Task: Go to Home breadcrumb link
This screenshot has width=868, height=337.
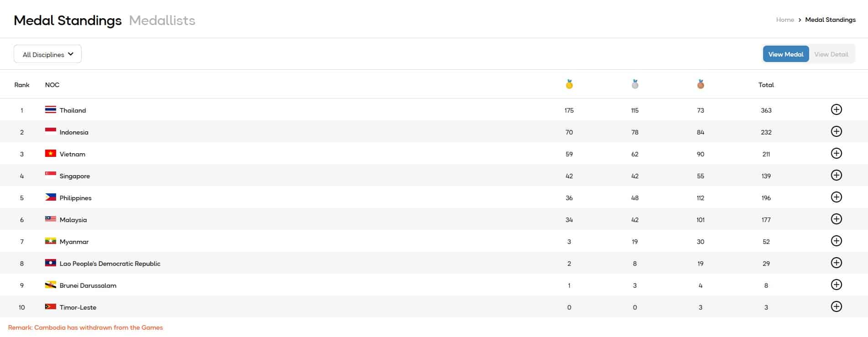Action: tap(785, 20)
